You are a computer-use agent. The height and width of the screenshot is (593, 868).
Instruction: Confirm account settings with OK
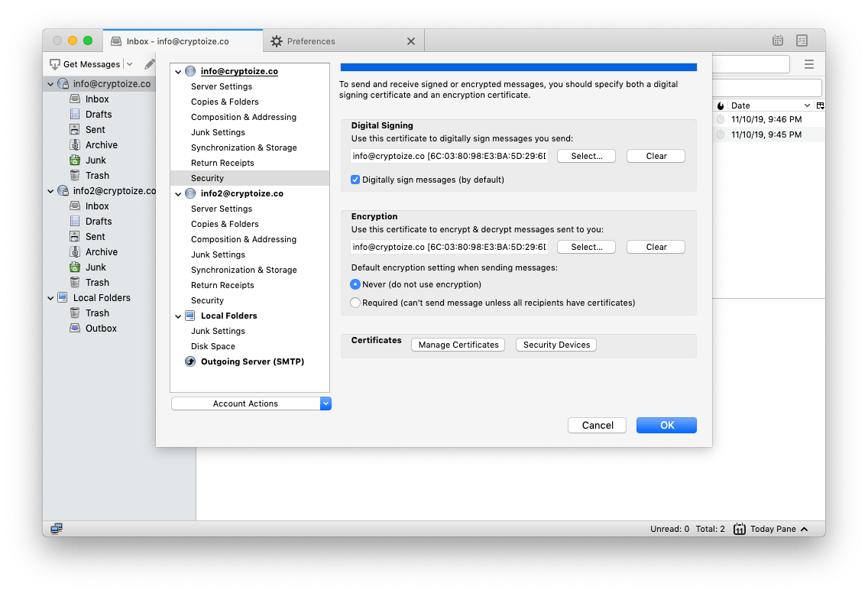point(666,425)
